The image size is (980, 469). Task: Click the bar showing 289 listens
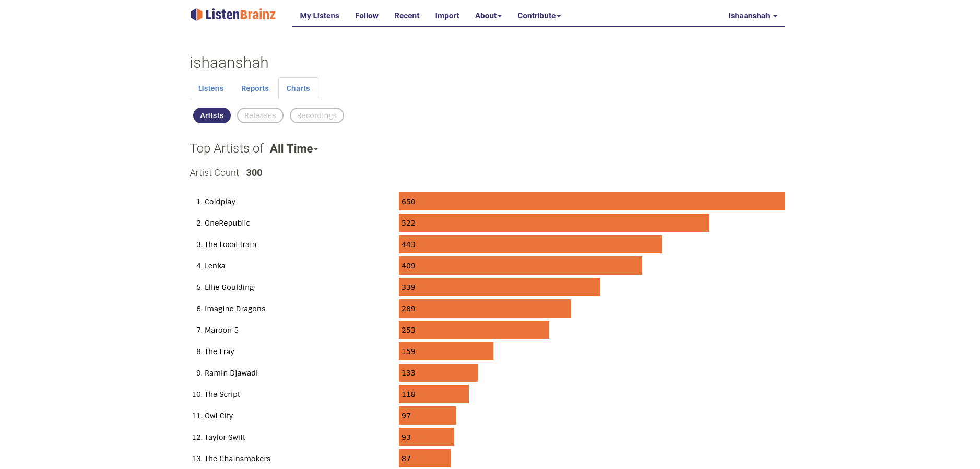point(485,309)
